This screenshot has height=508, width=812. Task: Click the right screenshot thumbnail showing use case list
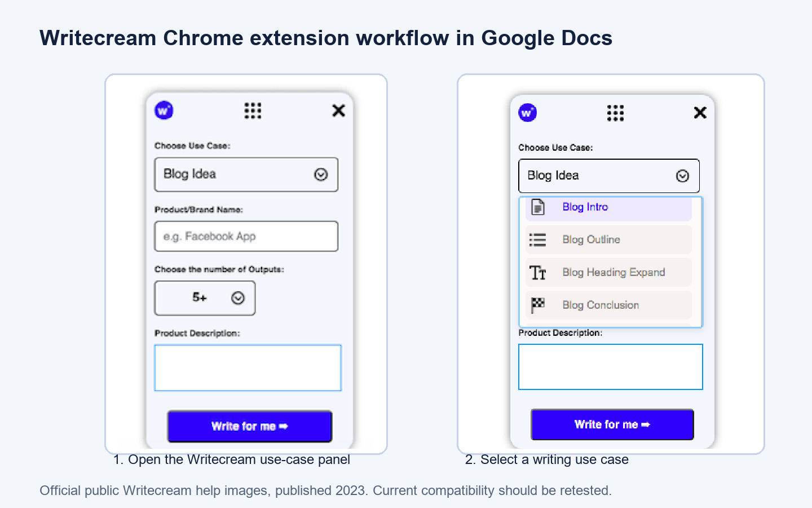coord(611,264)
